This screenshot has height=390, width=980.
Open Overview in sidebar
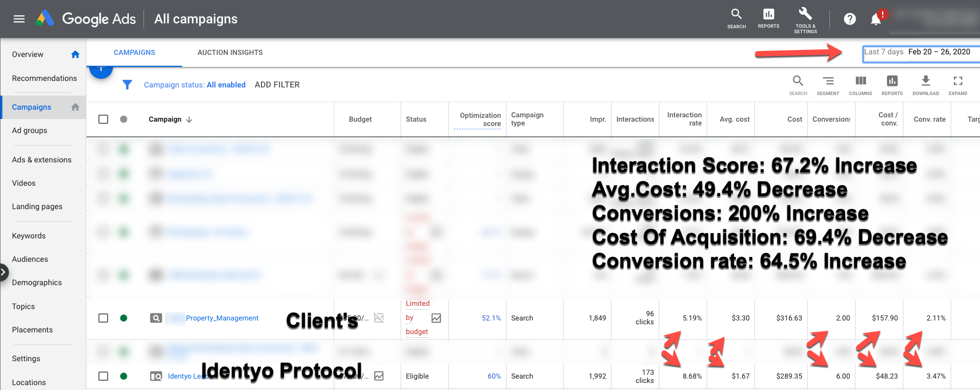(28, 54)
